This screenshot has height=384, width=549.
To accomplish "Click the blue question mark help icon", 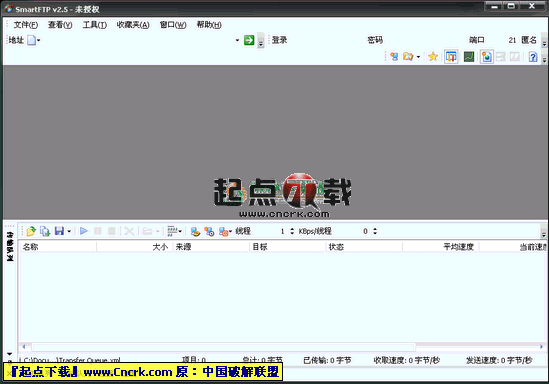I will point(533,56).
